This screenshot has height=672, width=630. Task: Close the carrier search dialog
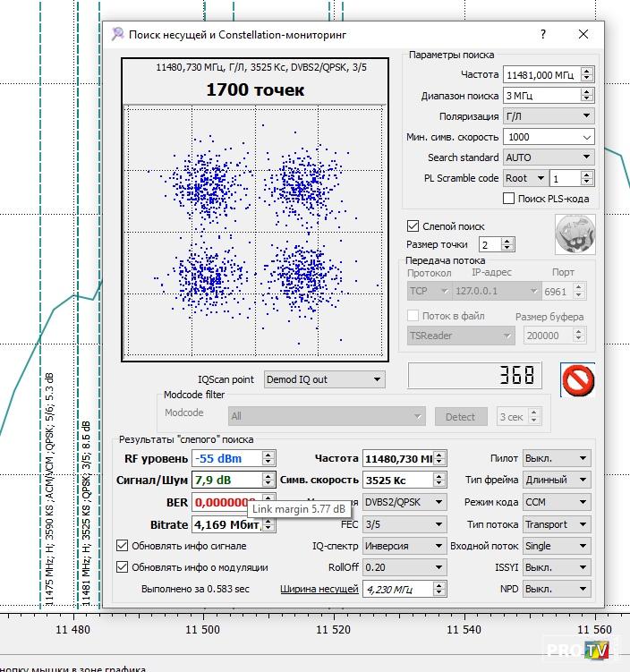click(x=583, y=34)
